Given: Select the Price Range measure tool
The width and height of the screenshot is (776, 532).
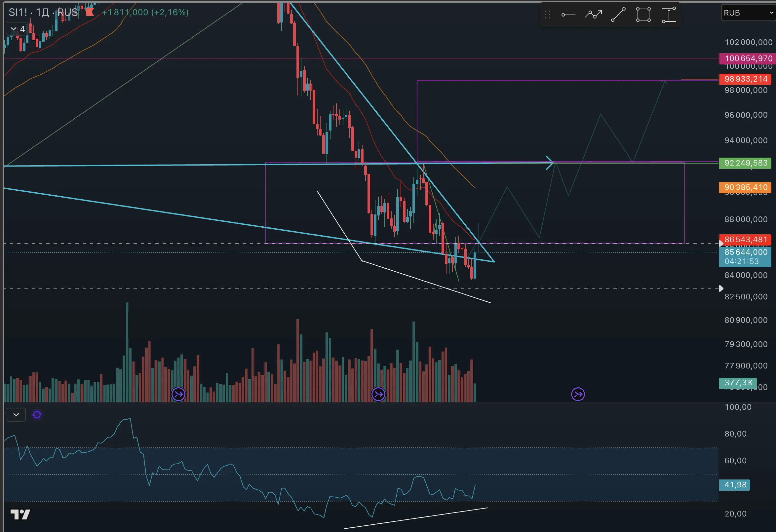Looking at the screenshot, I should coord(669,15).
